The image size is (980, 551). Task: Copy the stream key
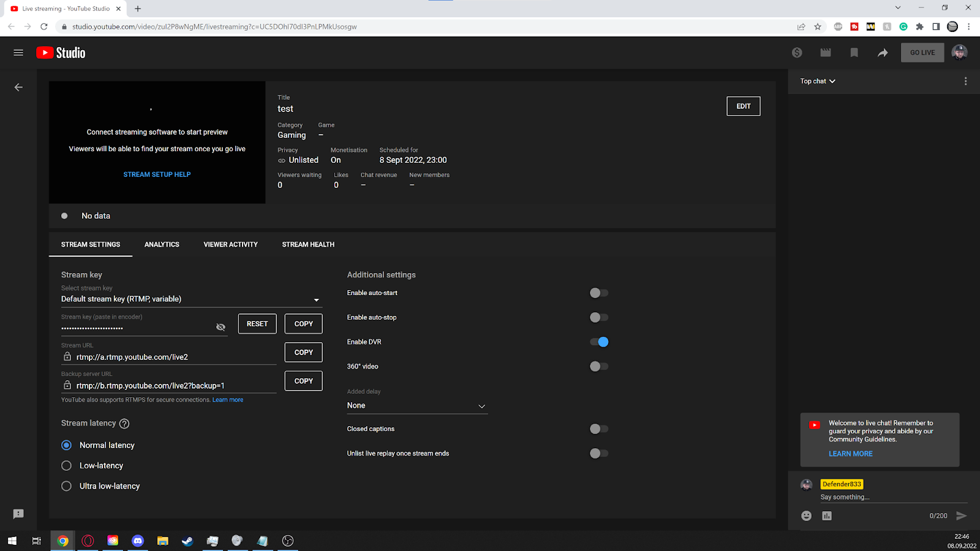pyautogui.click(x=304, y=324)
